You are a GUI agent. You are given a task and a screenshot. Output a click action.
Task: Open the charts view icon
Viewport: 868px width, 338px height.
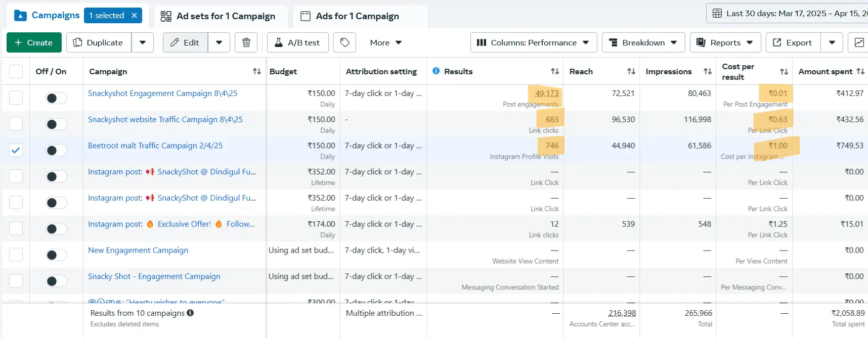[859, 42]
